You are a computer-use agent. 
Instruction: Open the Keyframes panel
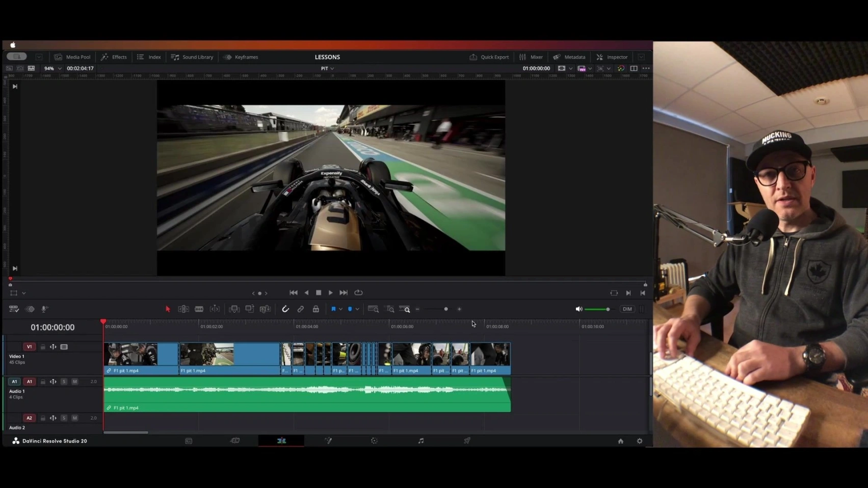[x=241, y=57]
